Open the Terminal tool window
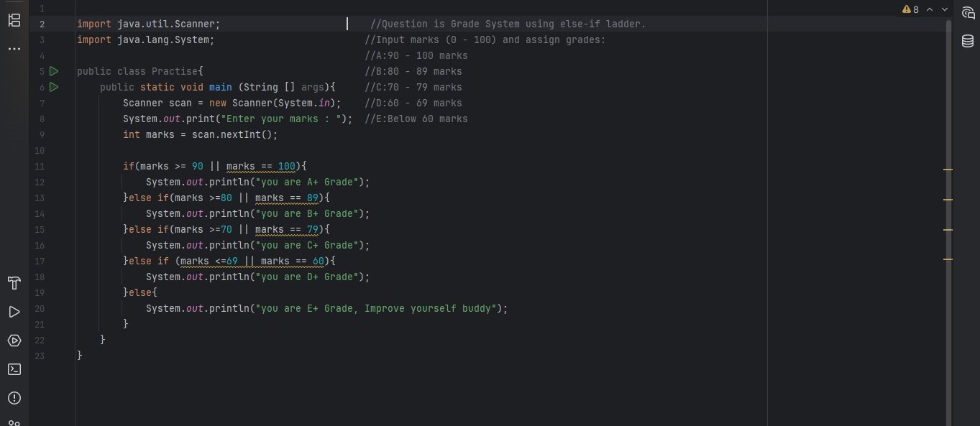The height and width of the screenshot is (426, 980). pyautogui.click(x=14, y=369)
